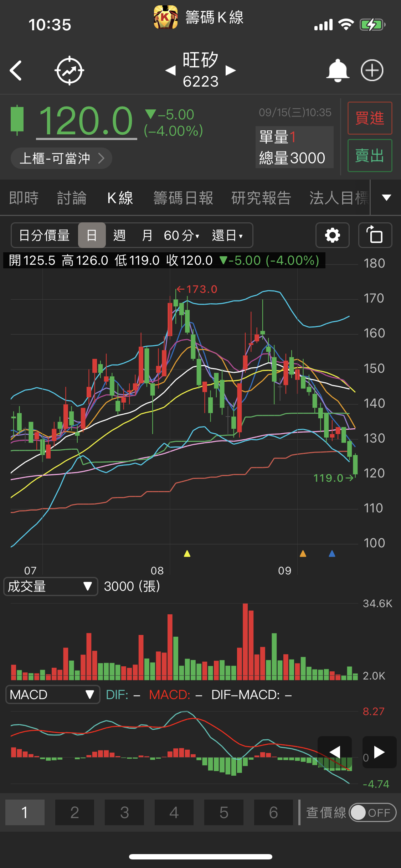This screenshot has height=868, width=401.
Task: Open the chart analysis target icon
Action: pyautogui.click(x=69, y=71)
